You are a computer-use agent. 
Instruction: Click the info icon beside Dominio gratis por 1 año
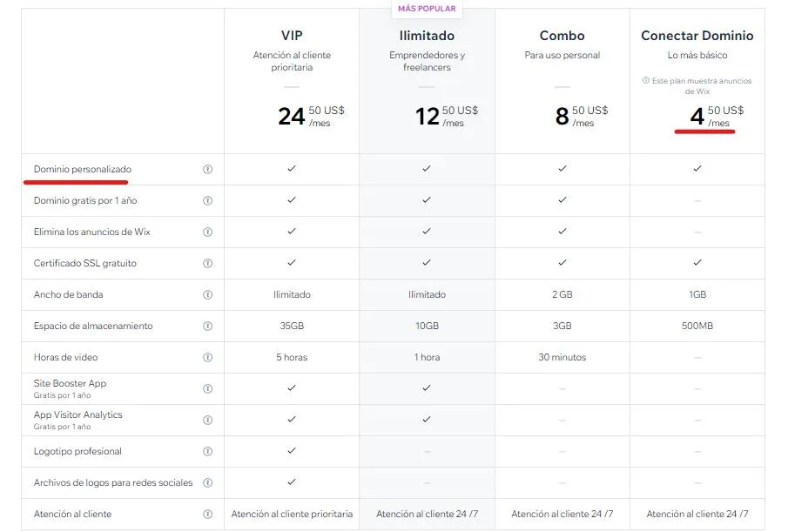click(207, 200)
